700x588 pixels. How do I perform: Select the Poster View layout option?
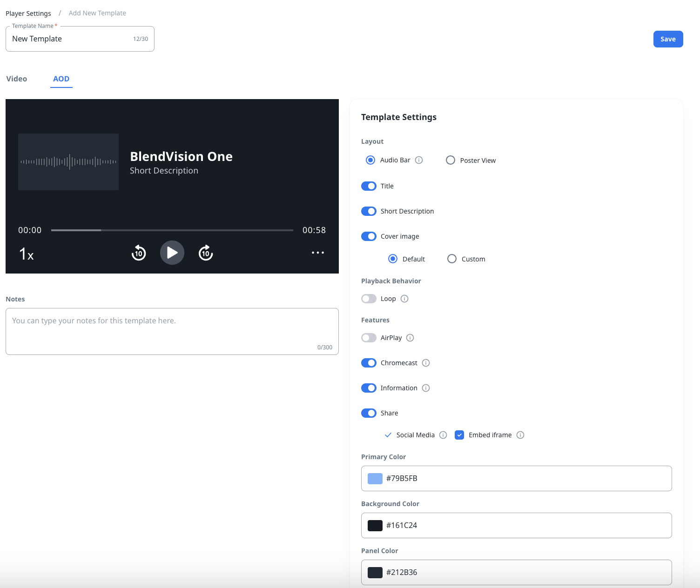point(451,160)
